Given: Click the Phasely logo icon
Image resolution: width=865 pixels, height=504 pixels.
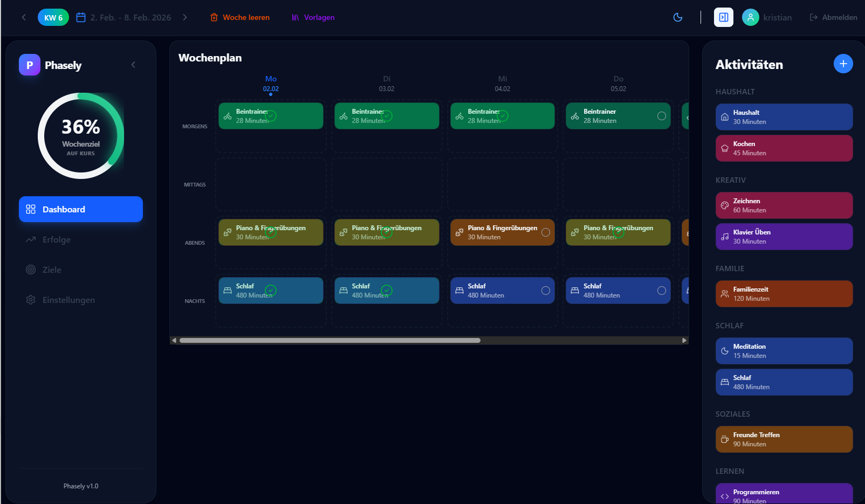Looking at the screenshot, I should (x=30, y=65).
